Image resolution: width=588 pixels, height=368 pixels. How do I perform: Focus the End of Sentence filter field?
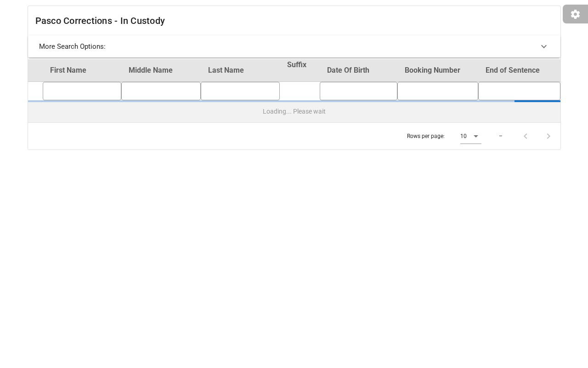[519, 91]
